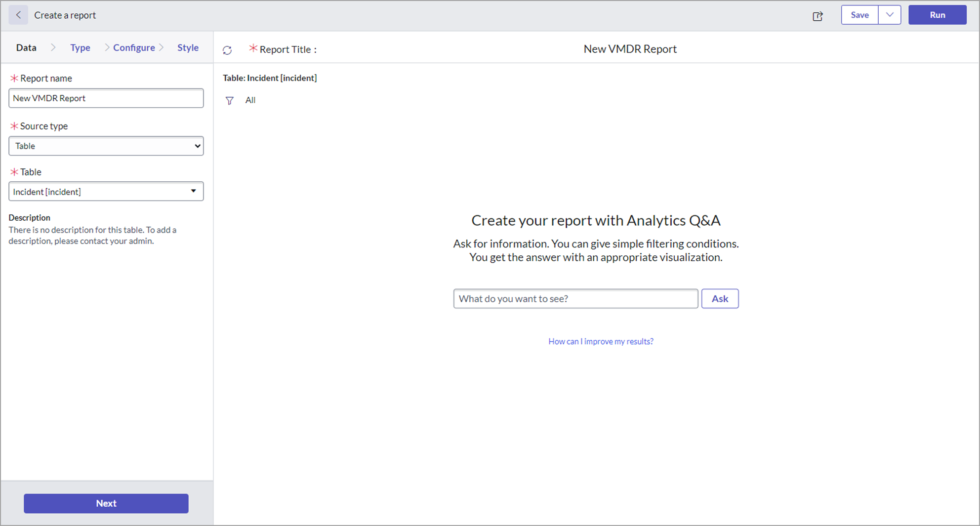Edit the 'All' filter condition
The height and width of the screenshot is (526, 980).
point(250,100)
